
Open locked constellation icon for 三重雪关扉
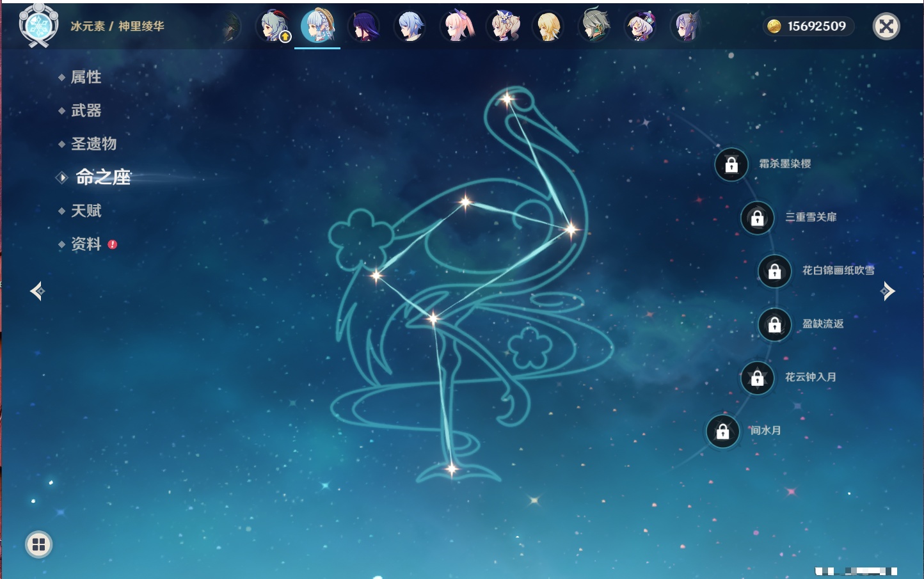[x=758, y=218]
